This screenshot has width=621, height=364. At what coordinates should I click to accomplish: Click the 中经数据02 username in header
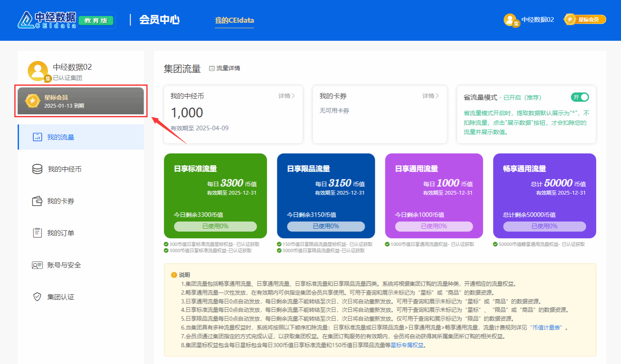pyautogui.click(x=538, y=20)
